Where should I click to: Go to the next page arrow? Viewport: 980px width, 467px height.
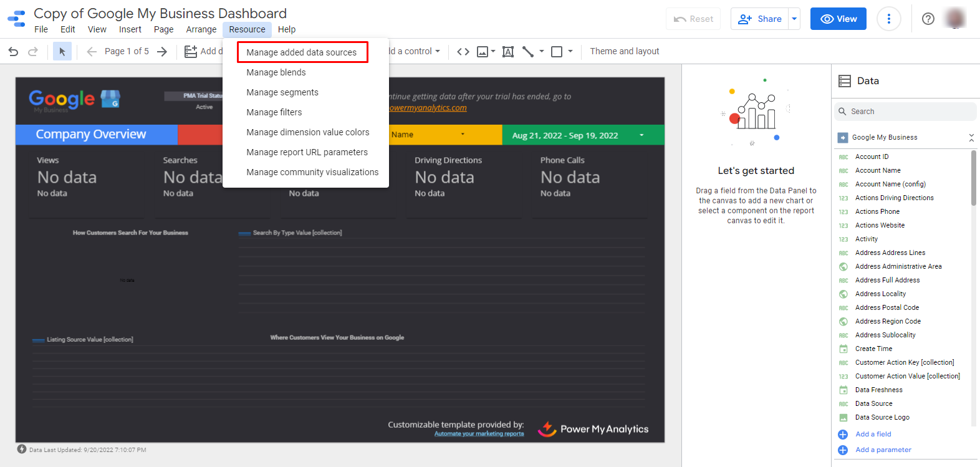(162, 52)
